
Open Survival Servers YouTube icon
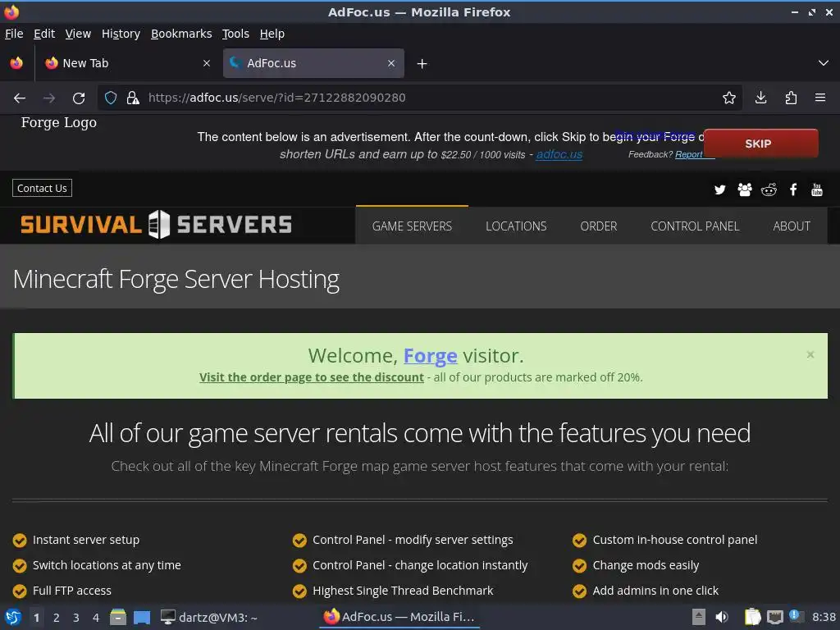click(x=817, y=189)
